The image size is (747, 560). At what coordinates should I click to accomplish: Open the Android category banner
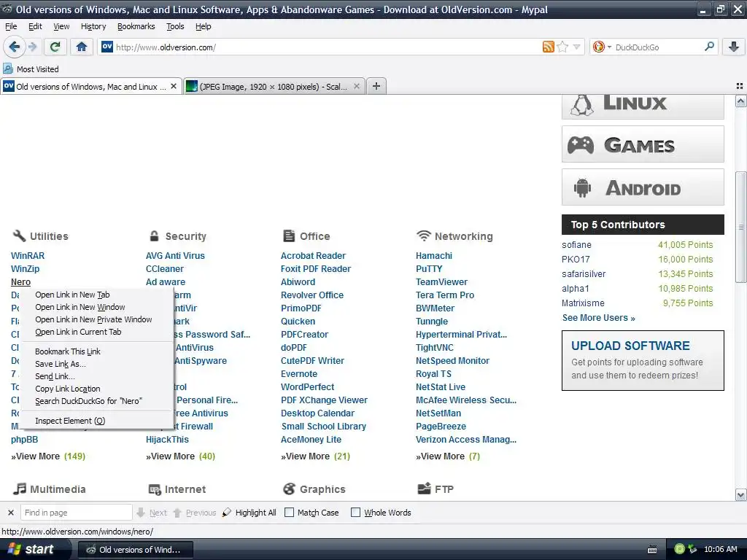643,187
